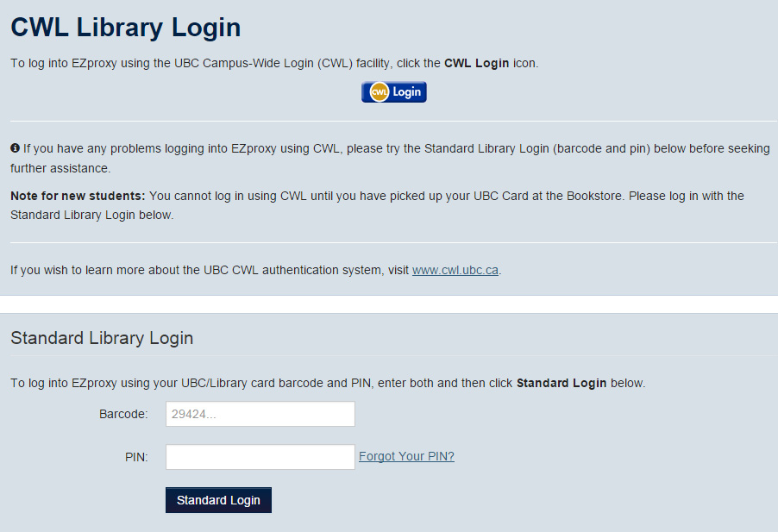The image size is (778, 532).
Task: Click the PIN: field label
Action: 136,457
